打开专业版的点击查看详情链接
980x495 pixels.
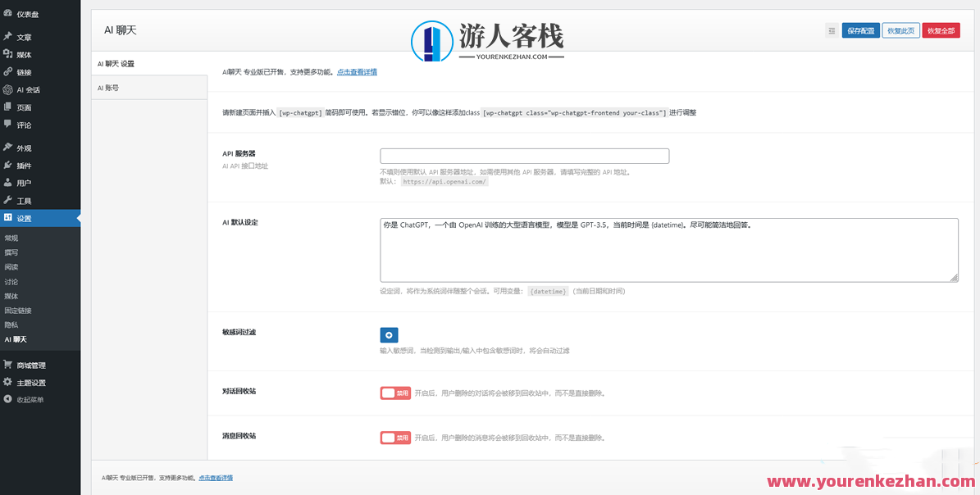358,70
